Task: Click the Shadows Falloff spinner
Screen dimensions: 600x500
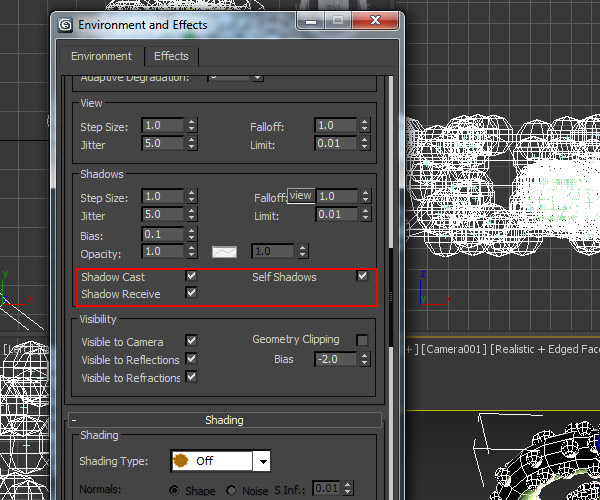Action: tap(365, 196)
